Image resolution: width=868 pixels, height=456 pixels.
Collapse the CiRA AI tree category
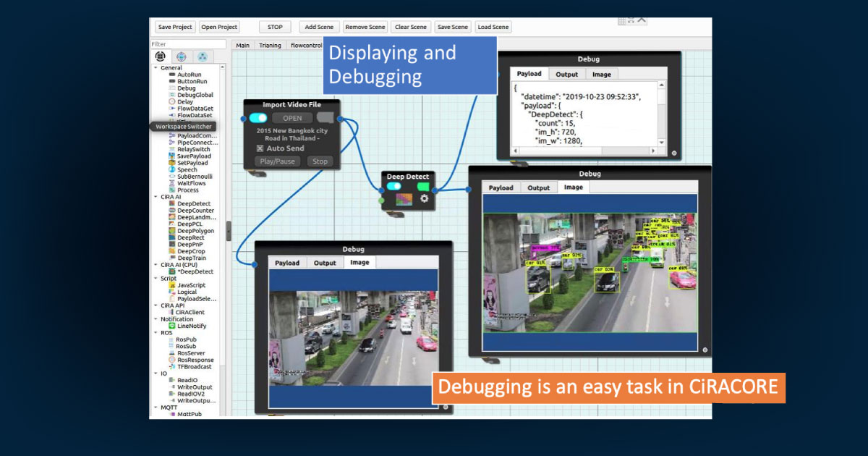pyautogui.click(x=156, y=197)
